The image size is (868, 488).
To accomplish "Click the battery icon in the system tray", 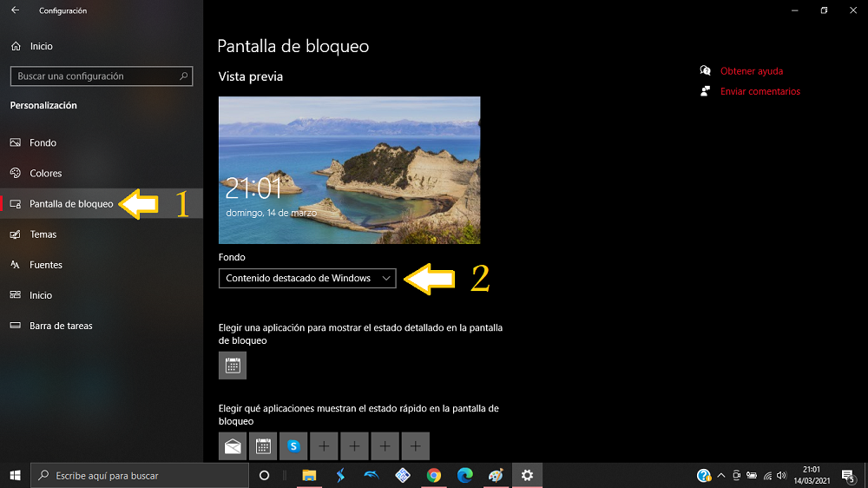I will click(752, 475).
